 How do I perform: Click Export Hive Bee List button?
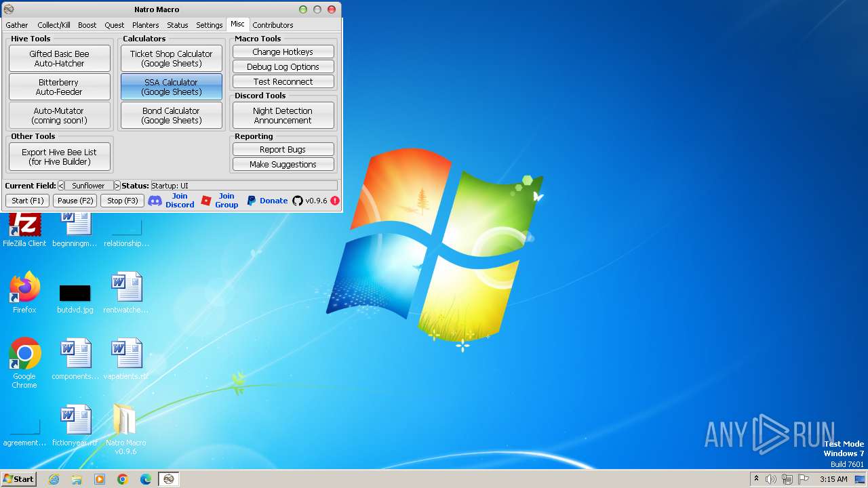click(x=60, y=157)
